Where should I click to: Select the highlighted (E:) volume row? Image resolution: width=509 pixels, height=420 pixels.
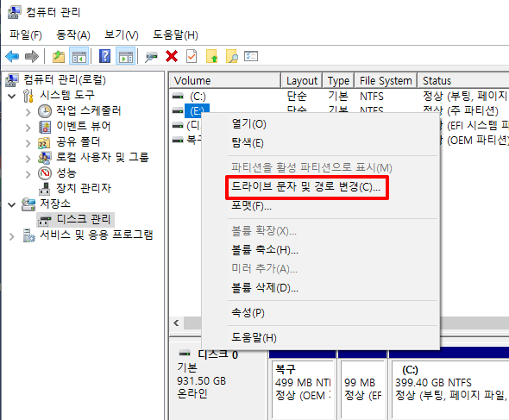coord(197,110)
